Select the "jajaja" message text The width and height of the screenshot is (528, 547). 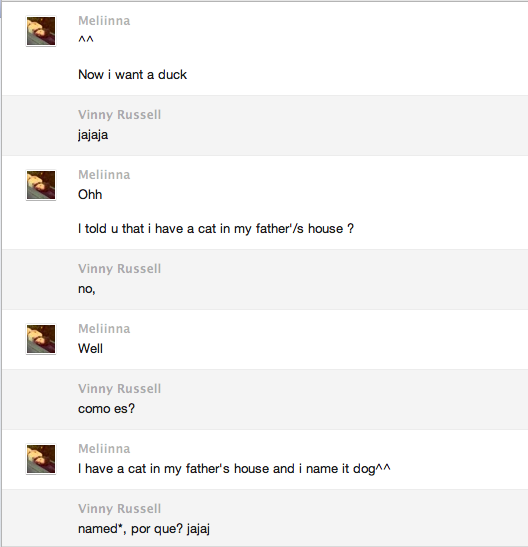[93, 135]
